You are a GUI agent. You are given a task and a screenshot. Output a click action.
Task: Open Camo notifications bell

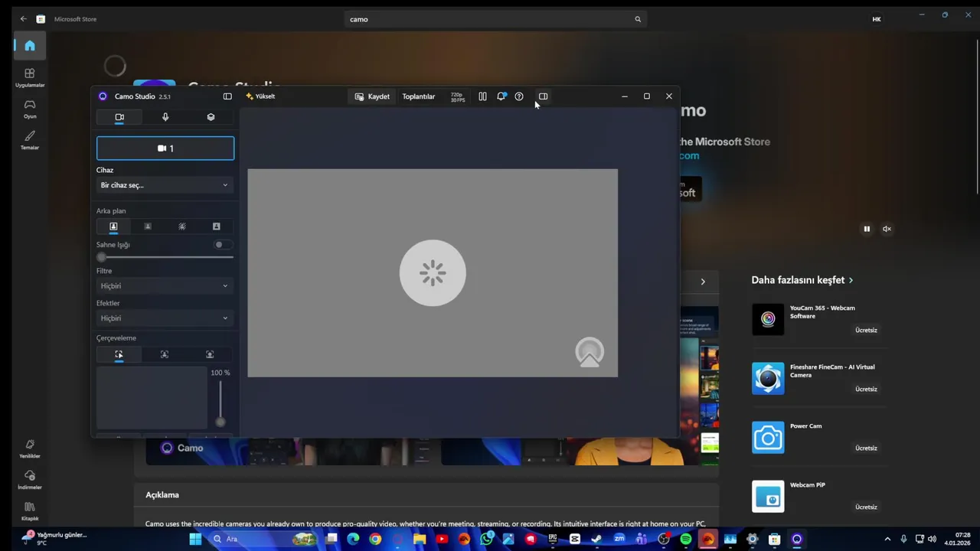click(501, 96)
